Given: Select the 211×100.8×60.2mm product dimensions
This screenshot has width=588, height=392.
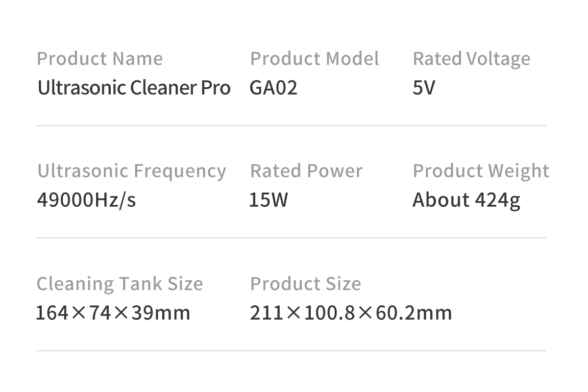Looking at the screenshot, I should pos(351,313).
